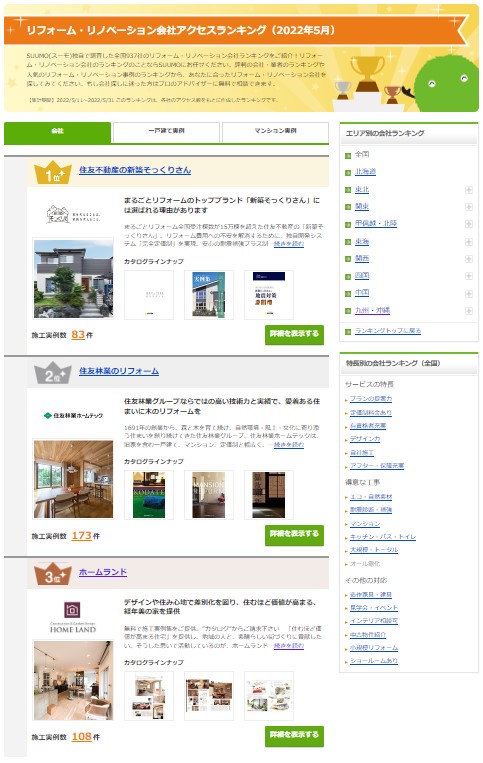Select the 四国 area ranking link
This screenshot has height=763, width=483.
(362, 275)
